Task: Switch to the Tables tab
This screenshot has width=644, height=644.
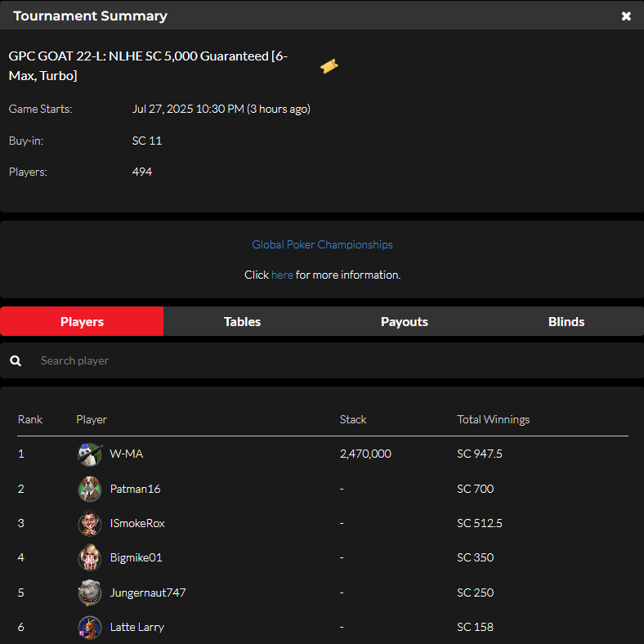Action: pyautogui.click(x=243, y=321)
